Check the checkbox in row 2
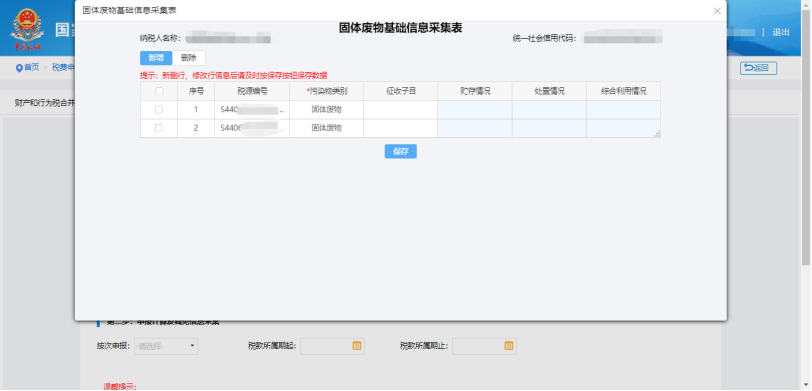This screenshot has height=391, width=812. [x=159, y=128]
